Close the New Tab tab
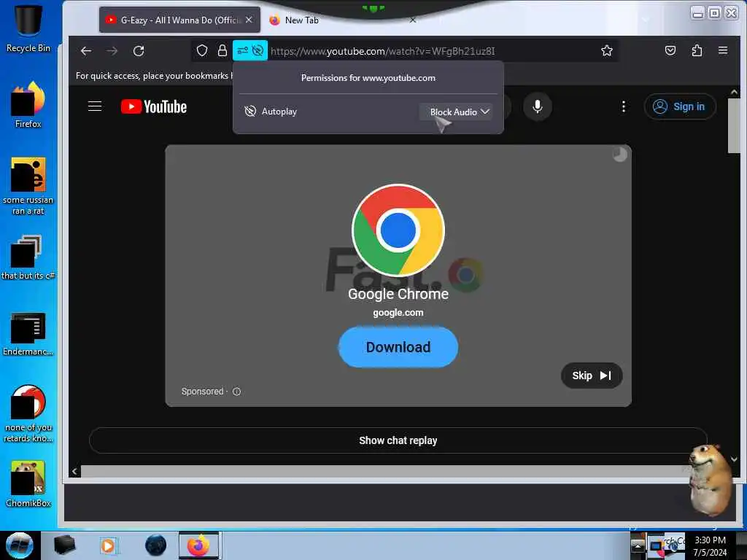This screenshot has height=560, width=747. [x=413, y=20]
